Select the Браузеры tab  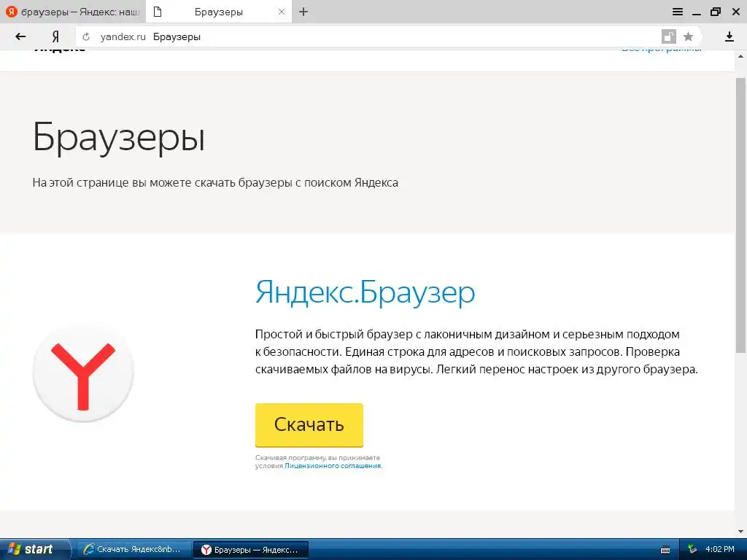click(x=219, y=12)
